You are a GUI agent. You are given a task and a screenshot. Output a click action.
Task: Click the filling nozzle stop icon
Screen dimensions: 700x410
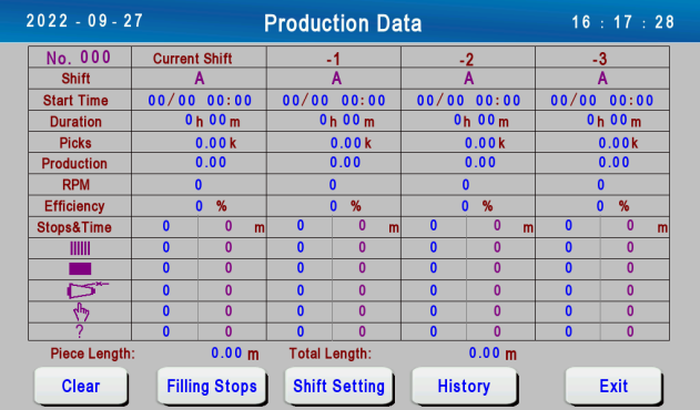pyautogui.click(x=88, y=289)
